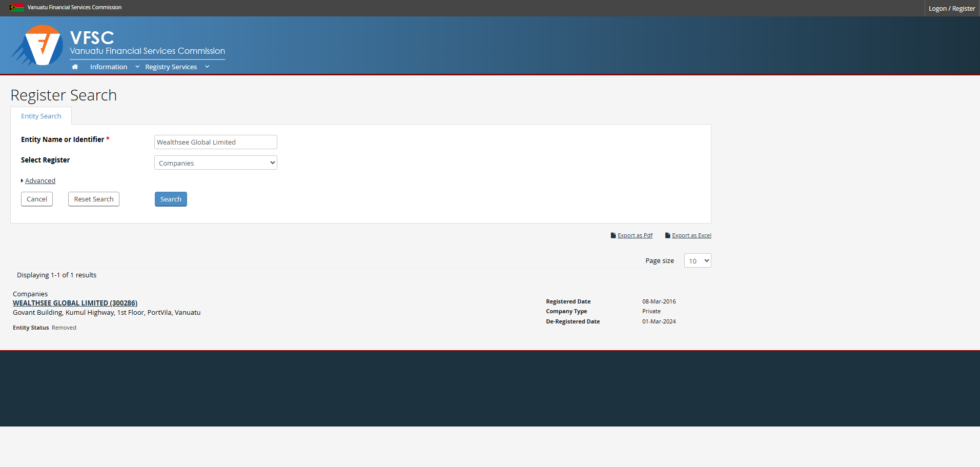This screenshot has height=467, width=980.
Task: Open WEALTHSEE GLOBAL LIMITED (300286) result
Action: point(75,303)
